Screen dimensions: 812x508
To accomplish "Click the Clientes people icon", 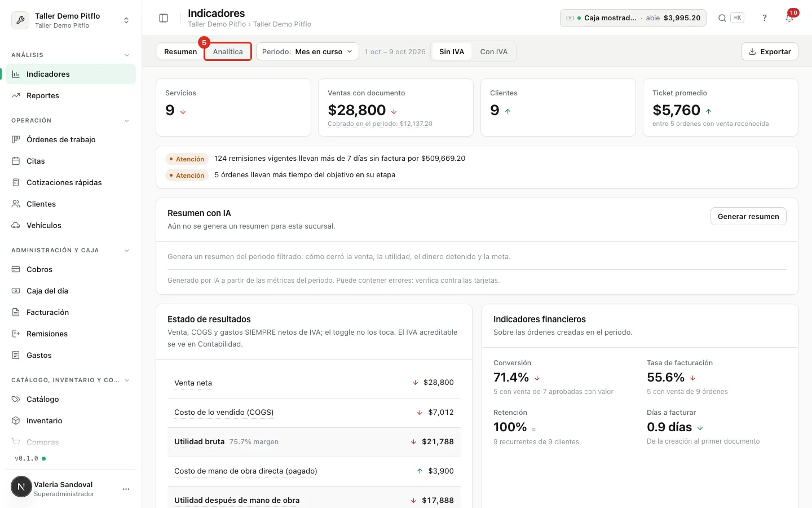I will click(x=16, y=204).
